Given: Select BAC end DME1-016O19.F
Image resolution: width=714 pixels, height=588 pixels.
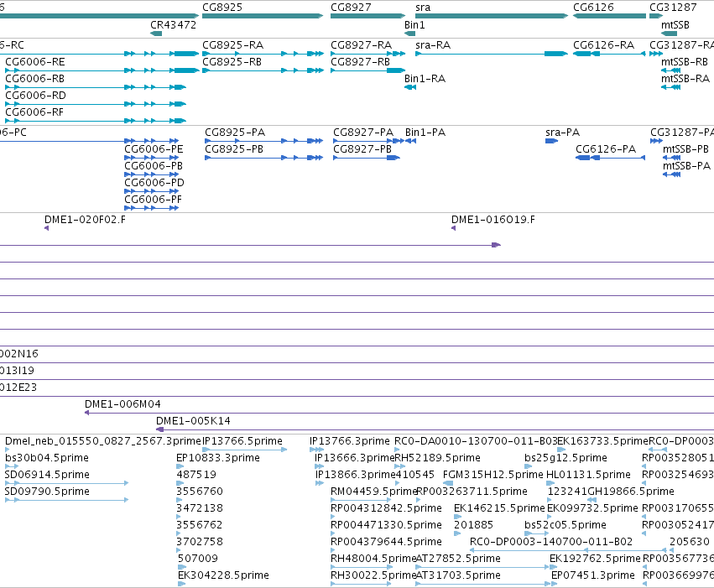Looking at the screenshot, I should [x=493, y=220].
